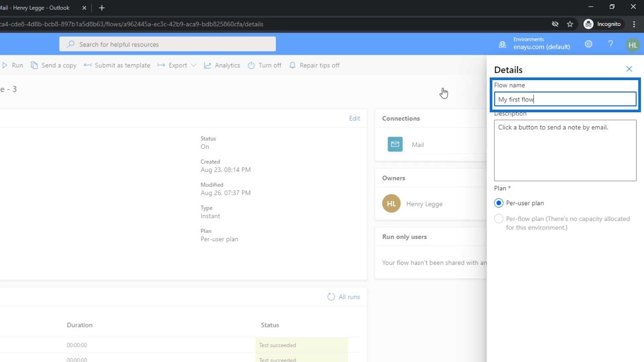644x362 pixels.
Task: Open the Environments enayu.com selector
Action: coord(535,43)
